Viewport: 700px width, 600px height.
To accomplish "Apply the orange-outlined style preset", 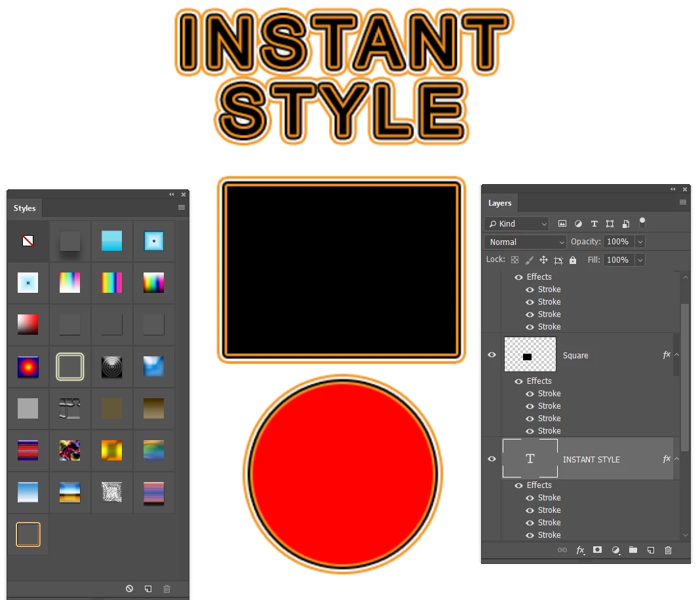I will 28,534.
